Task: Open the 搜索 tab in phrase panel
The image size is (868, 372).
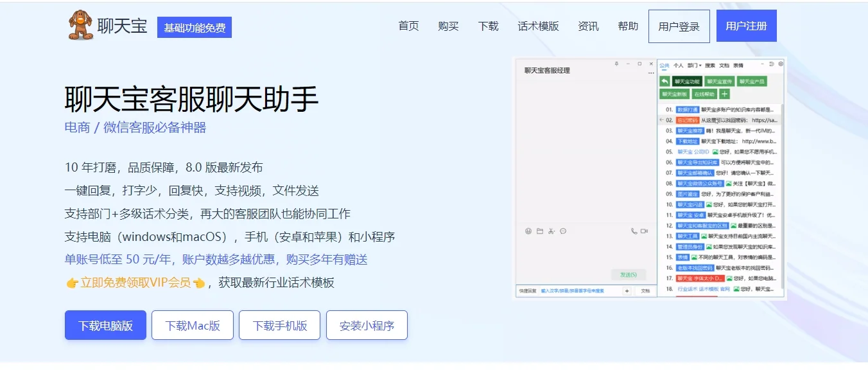Action: [x=710, y=66]
